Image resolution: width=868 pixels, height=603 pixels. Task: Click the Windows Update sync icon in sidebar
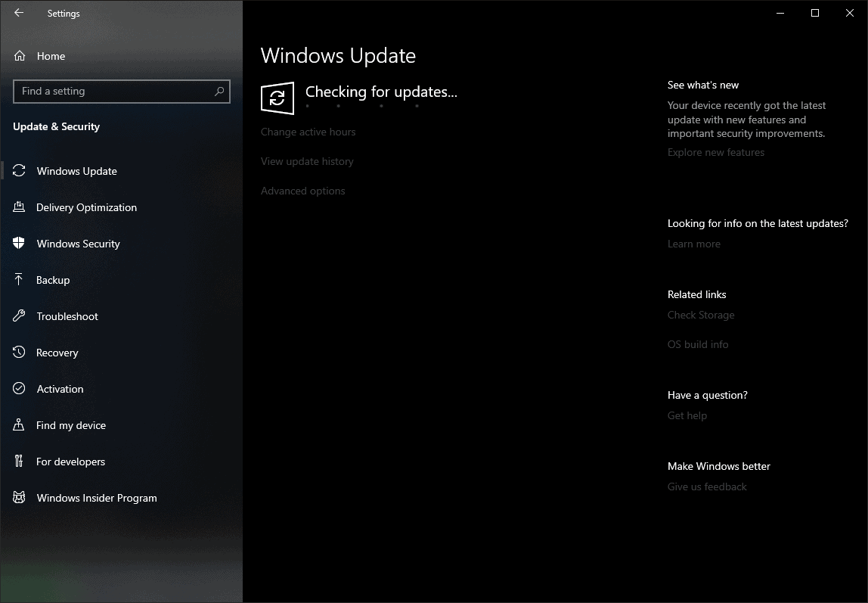(20, 171)
